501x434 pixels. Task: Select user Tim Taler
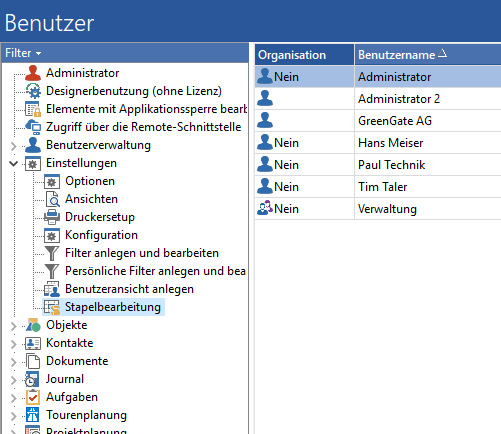click(x=382, y=187)
